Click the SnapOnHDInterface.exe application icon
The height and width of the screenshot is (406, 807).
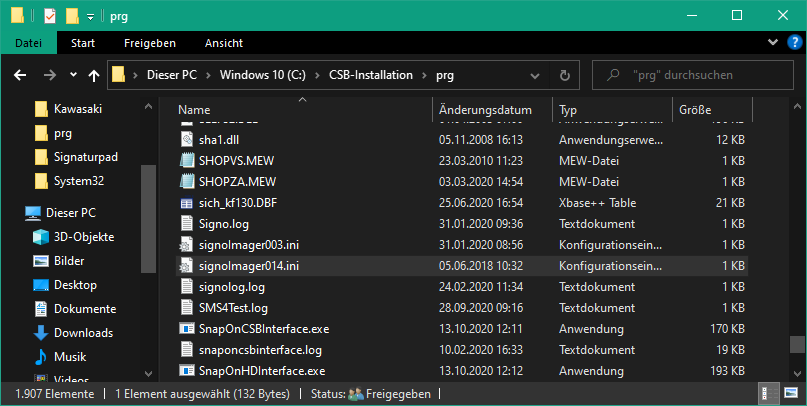click(186, 370)
